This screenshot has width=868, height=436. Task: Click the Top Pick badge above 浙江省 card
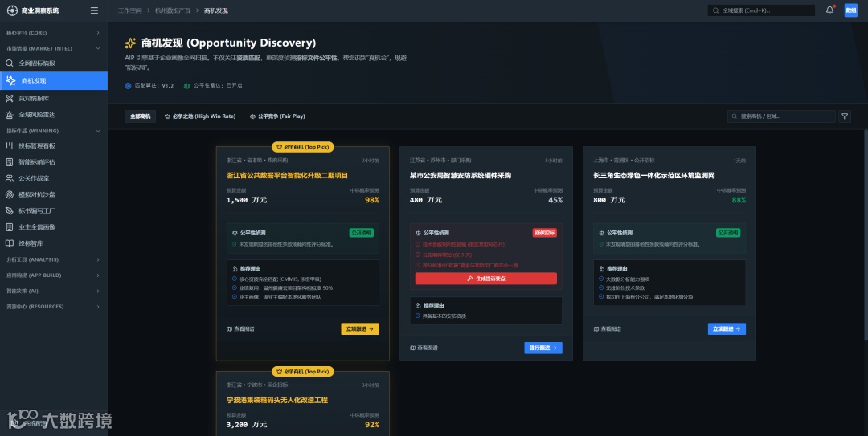coord(303,147)
